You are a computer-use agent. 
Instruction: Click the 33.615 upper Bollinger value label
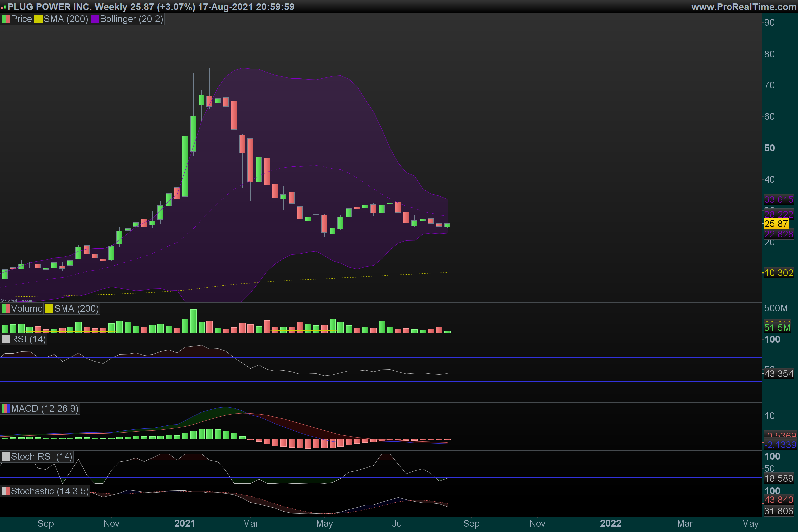coord(778,199)
